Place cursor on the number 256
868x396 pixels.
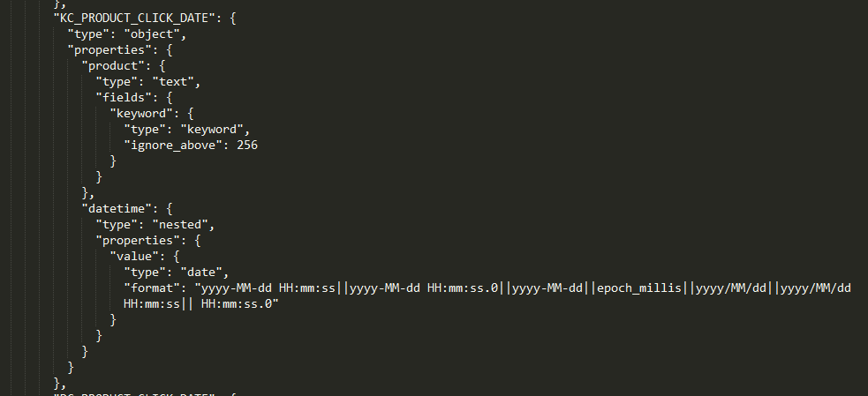point(247,146)
